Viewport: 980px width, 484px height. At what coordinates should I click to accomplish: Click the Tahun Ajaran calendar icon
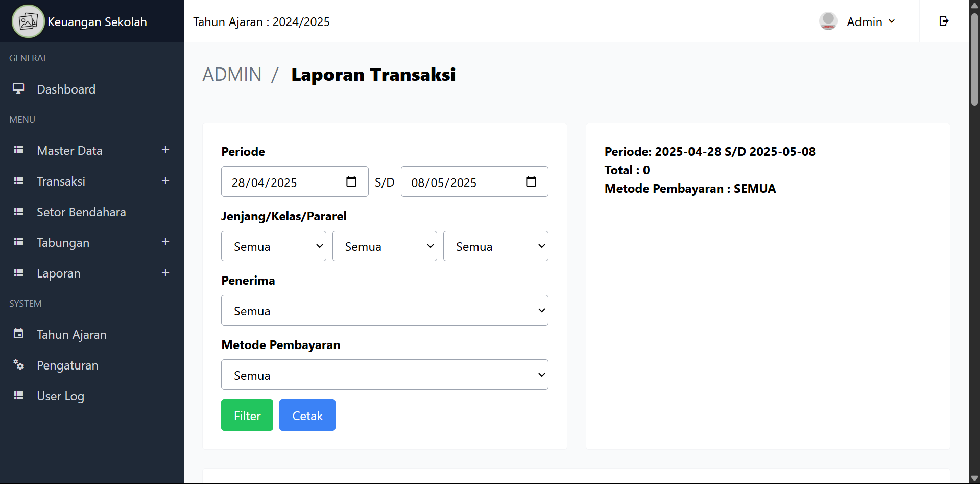pyautogui.click(x=19, y=334)
